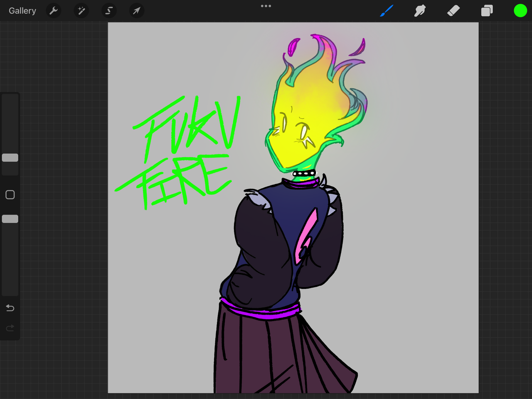Tap the pink patch on the jacket
This screenshot has width=532, height=399.
306,237
